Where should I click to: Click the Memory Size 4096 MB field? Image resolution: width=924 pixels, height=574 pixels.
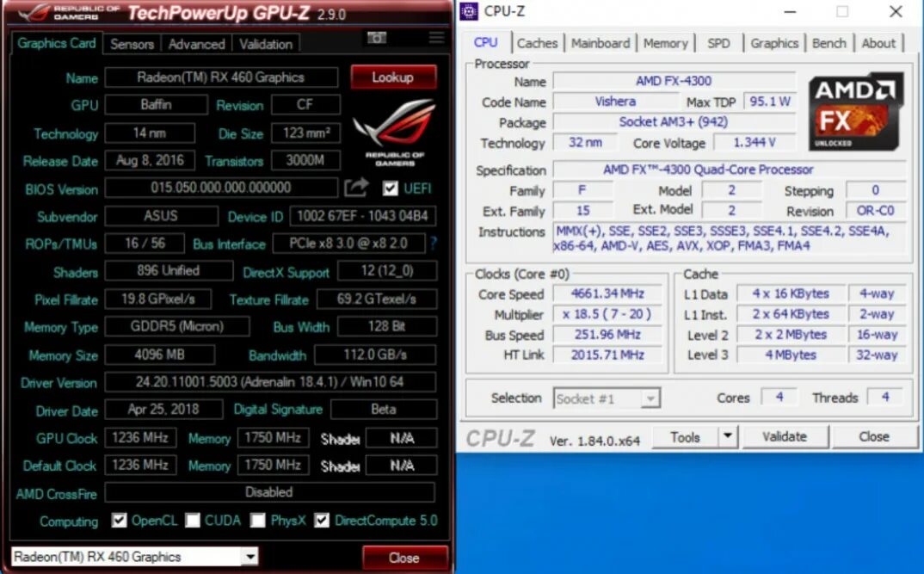(160, 355)
